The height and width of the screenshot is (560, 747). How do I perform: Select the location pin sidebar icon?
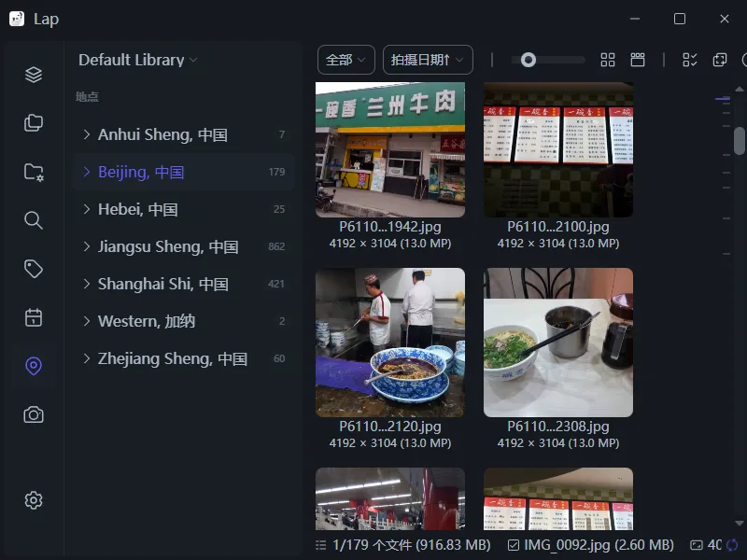coord(34,366)
